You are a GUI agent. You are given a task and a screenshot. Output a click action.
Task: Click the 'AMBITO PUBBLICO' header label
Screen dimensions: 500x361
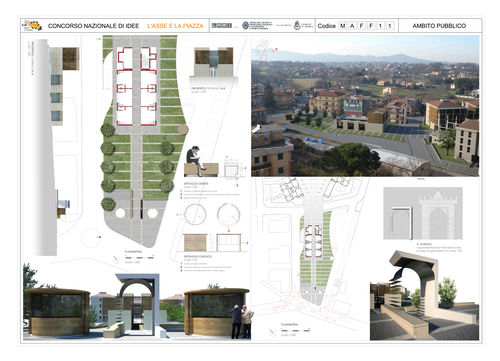coord(439,26)
